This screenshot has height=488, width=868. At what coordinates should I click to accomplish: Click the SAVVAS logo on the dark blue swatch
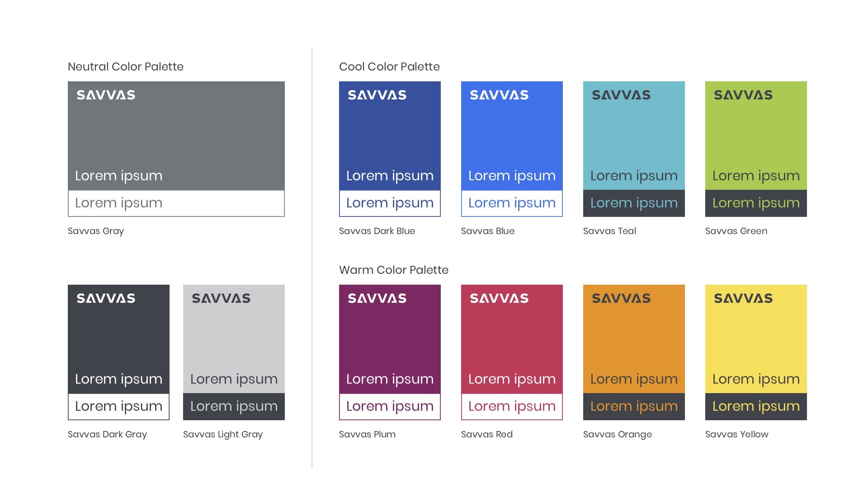tap(377, 95)
